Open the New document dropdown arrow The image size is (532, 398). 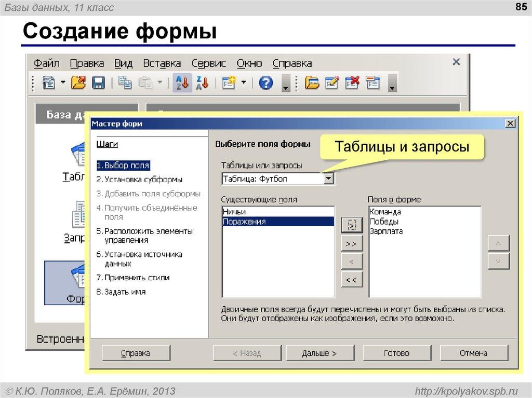[63, 82]
